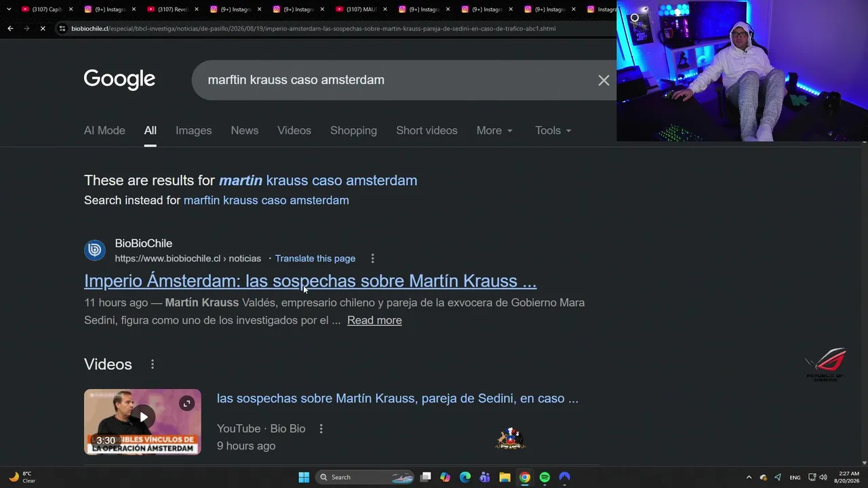Clear the Google search box text
Viewport: 868px width, 488px height.
tap(604, 80)
